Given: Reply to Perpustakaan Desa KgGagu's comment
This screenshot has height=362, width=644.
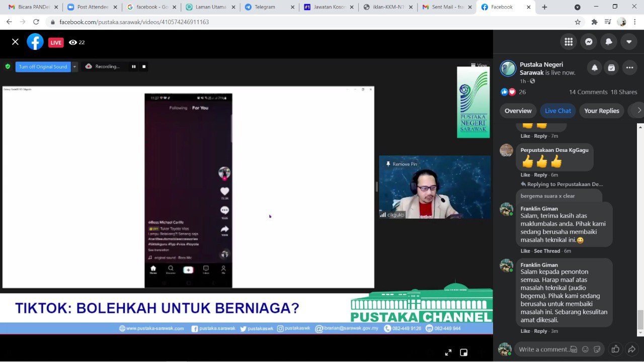Looking at the screenshot, I should (540, 175).
